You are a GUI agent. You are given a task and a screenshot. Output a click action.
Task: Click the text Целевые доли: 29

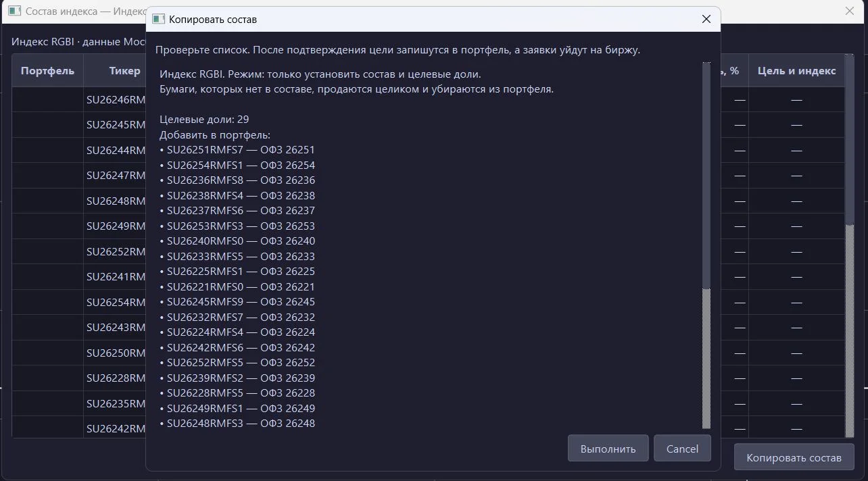[204, 120]
